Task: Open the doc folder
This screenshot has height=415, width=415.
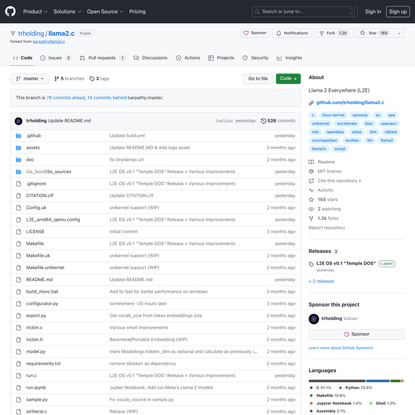Action: click(30, 160)
